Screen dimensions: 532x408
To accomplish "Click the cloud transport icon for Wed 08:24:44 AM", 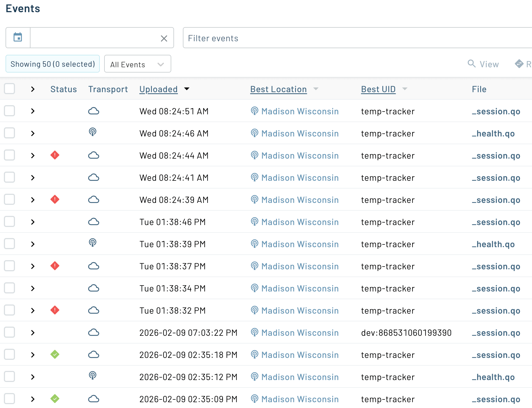I will coord(94,155).
